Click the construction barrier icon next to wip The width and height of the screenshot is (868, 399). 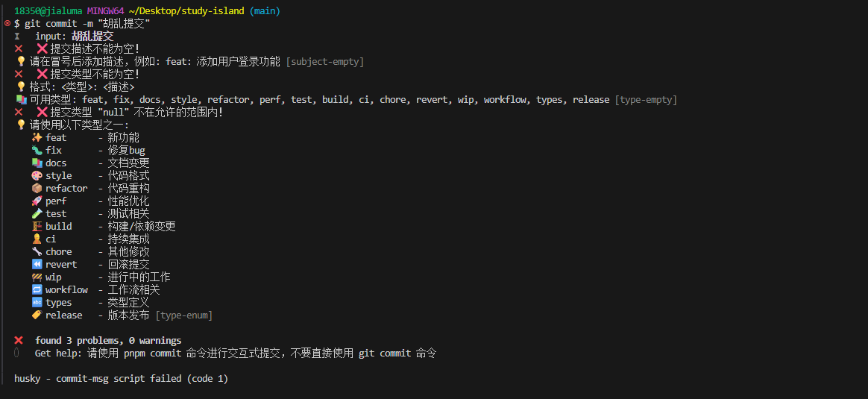point(37,277)
